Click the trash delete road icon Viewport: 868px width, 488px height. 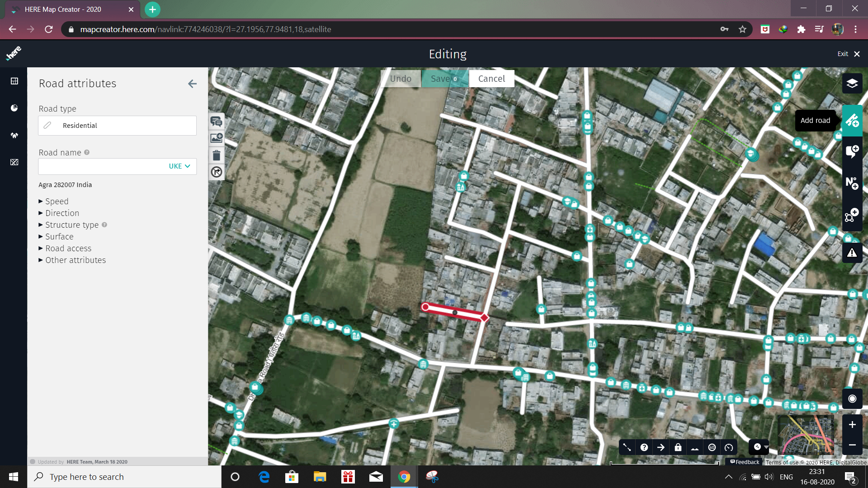coord(217,155)
